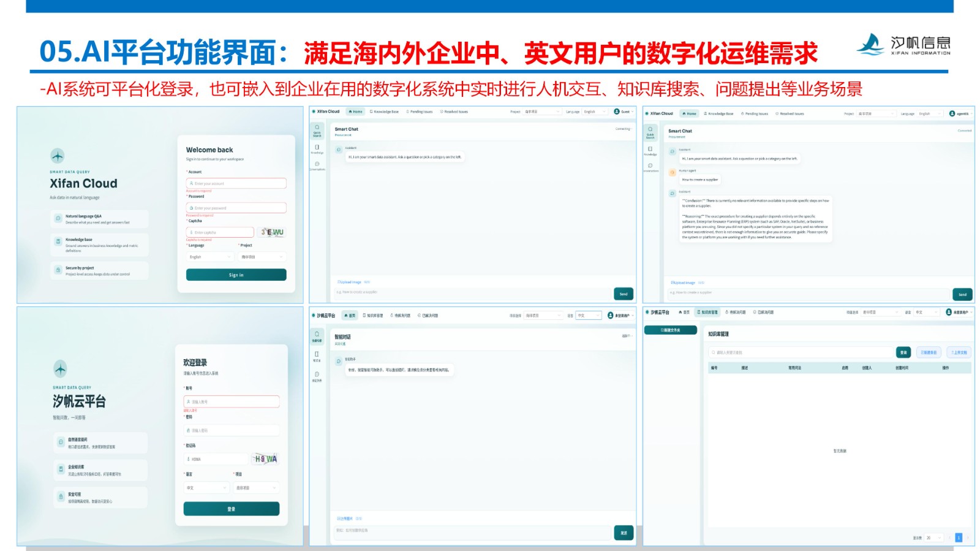The width and height of the screenshot is (980, 551).
Task: Click the user avatar in the 智能对话 window
Action: click(610, 316)
